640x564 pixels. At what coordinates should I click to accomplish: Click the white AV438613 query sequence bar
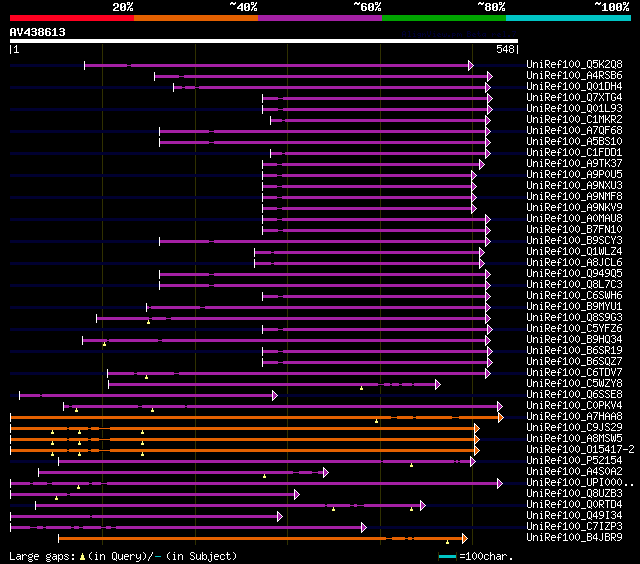(264, 41)
